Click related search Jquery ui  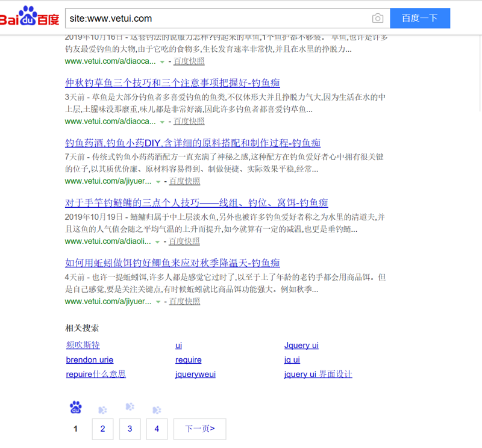[301, 346]
